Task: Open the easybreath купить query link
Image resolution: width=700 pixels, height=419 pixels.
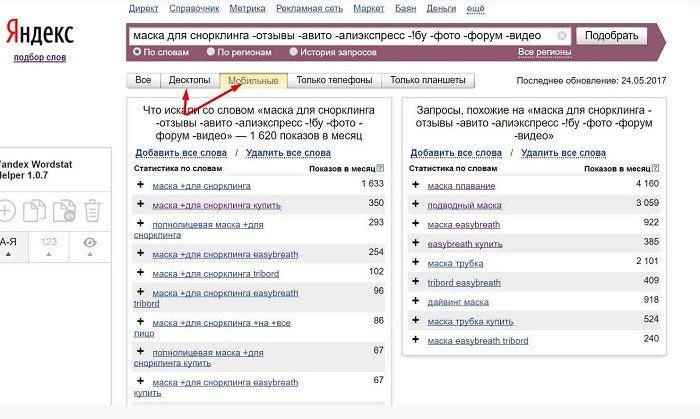Action: [465, 244]
